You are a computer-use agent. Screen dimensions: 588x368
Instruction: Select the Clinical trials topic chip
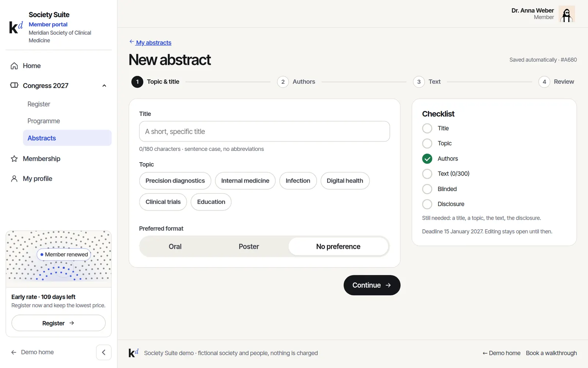[x=163, y=202]
